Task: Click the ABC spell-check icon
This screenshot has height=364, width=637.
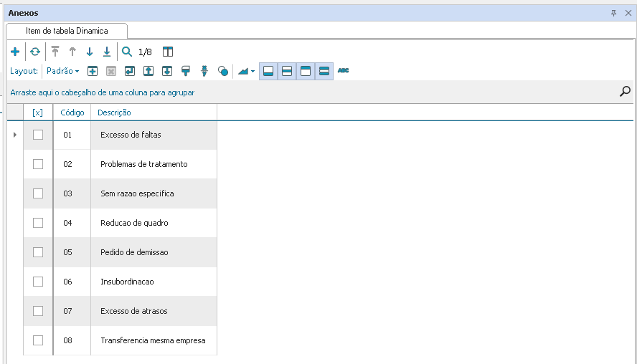Action: tap(344, 71)
